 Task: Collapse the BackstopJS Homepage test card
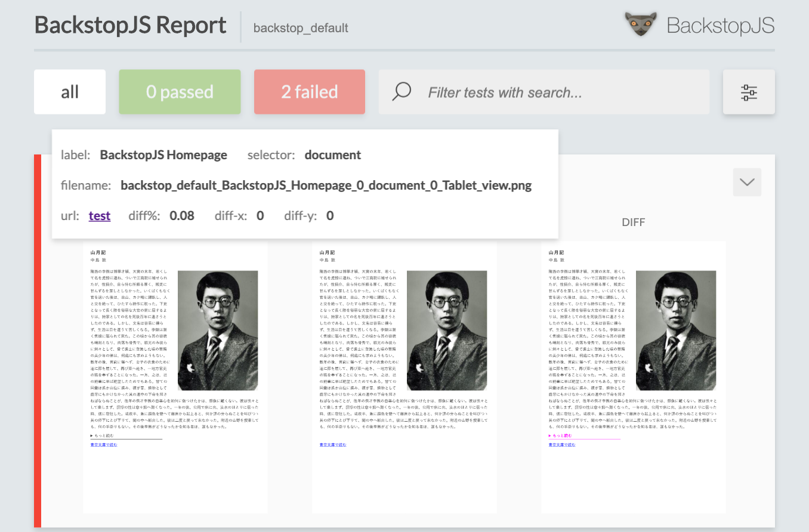(746, 182)
